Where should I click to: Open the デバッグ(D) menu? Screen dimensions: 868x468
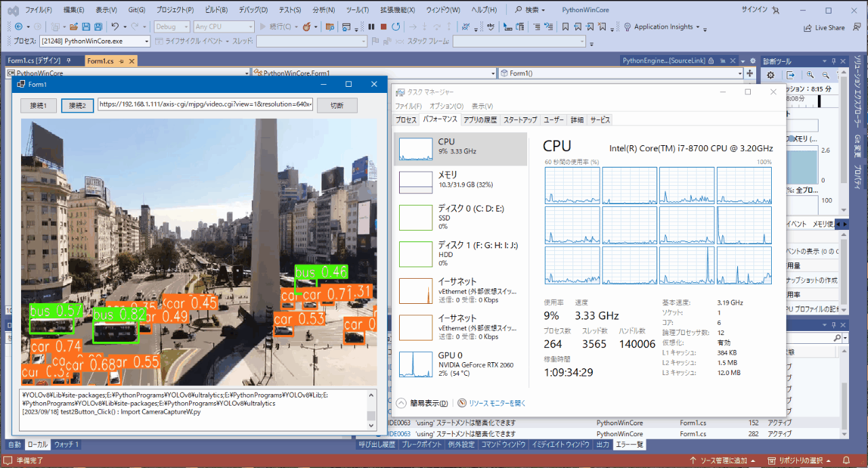tap(253, 10)
